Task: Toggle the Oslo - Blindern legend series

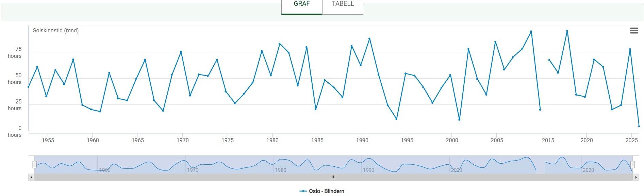Action: tap(322, 191)
